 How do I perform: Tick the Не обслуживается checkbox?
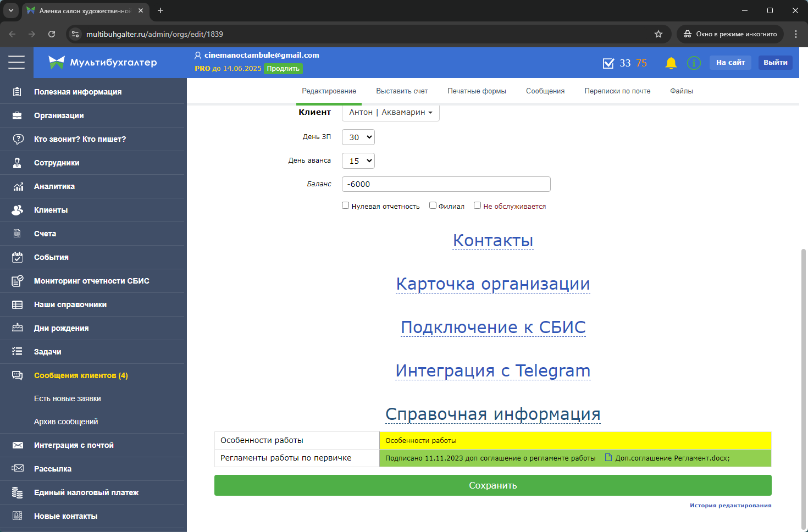click(478, 206)
